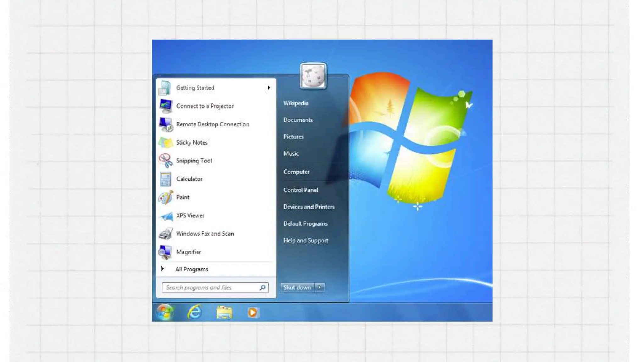Open Windows Media Player taskbar icon
Viewport: 644px width, 362px height.
[x=253, y=312]
